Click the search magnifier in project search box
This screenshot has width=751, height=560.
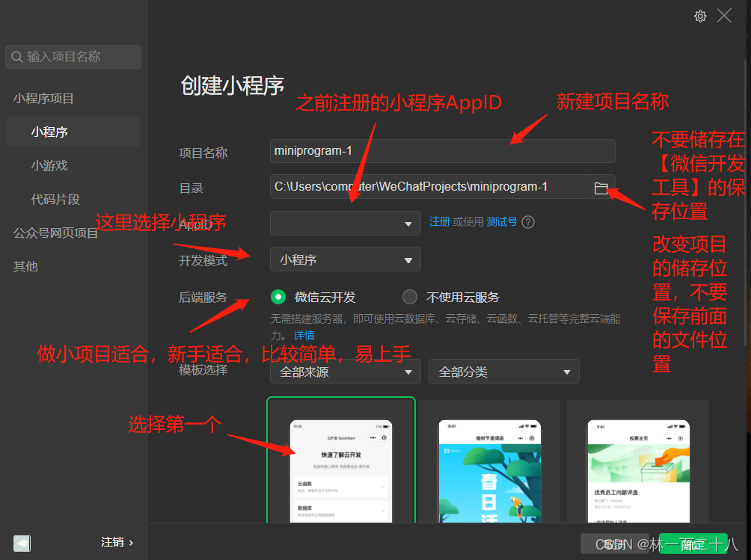point(16,56)
